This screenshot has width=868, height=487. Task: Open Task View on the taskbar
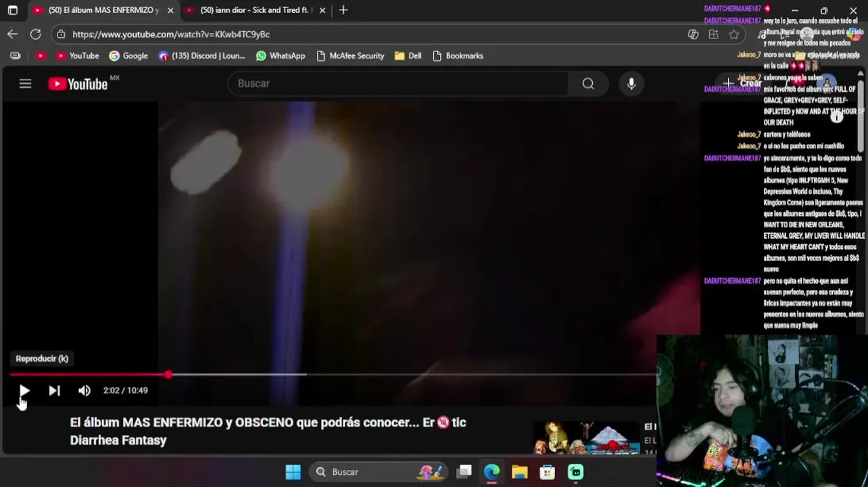coord(464,471)
